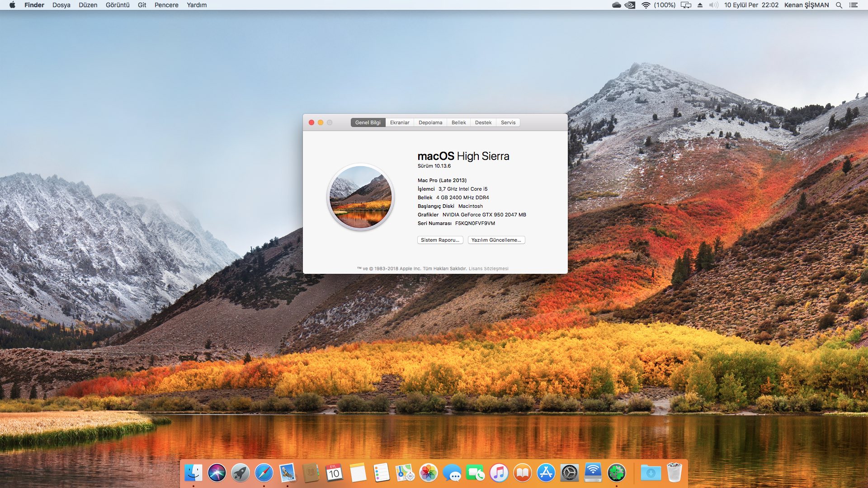Open the Kenan ŞİŞMAN user menu

pos(807,5)
